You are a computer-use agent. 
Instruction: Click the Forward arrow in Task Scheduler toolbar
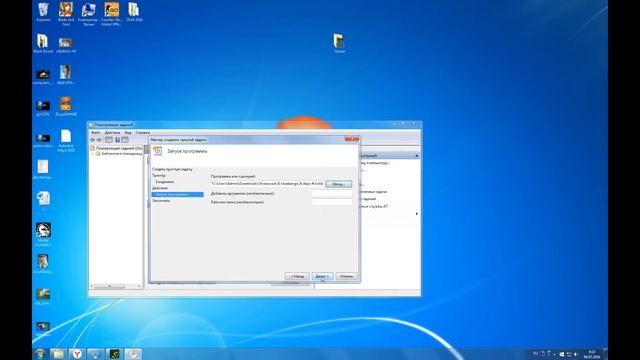pyautogui.click(x=99, y=140)
